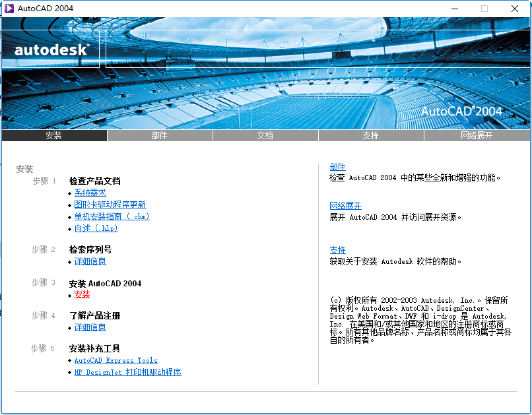The image size is (532, 415).
Task: Click the AutoCAD 2004 logo on the banner image
Action: pos(461,112)
